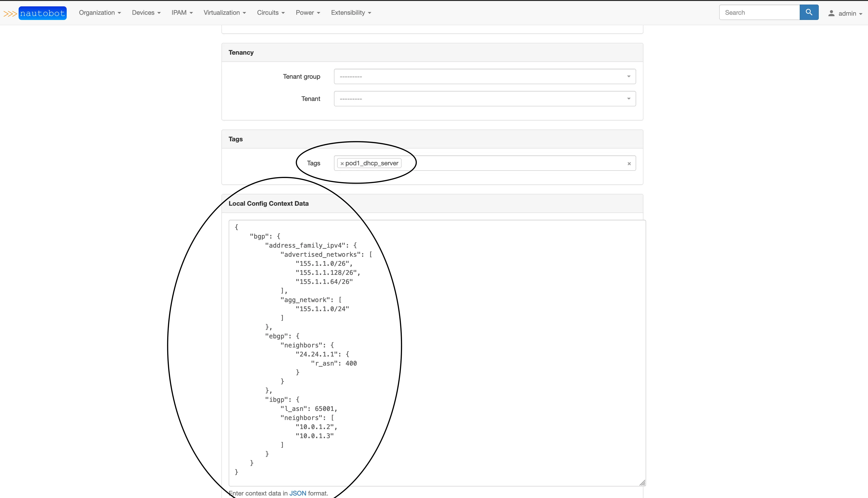Click the Tags selection field
Image resolution: width=868 pixels, height=498 pixels.
[x=513, y=163]
